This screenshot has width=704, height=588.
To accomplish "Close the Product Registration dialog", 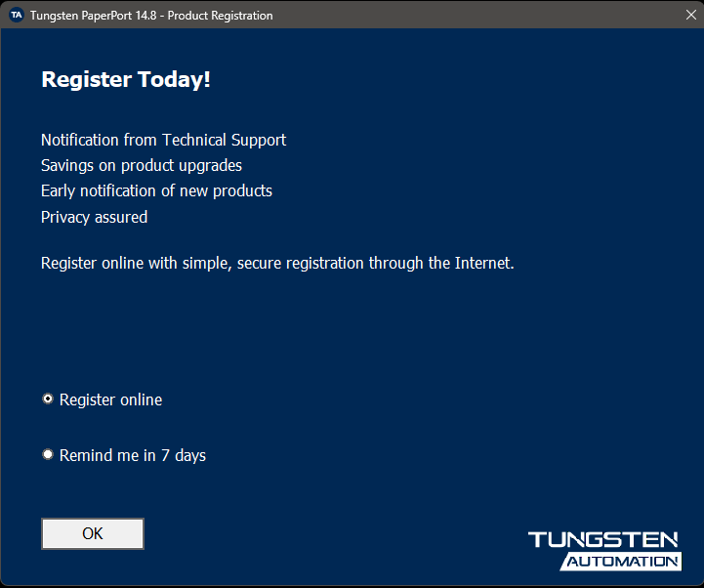I will 689,16.
